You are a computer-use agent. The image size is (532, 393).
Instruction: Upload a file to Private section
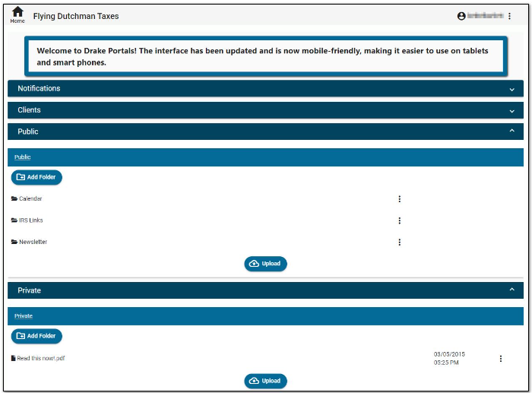click(x=265, y=381)
